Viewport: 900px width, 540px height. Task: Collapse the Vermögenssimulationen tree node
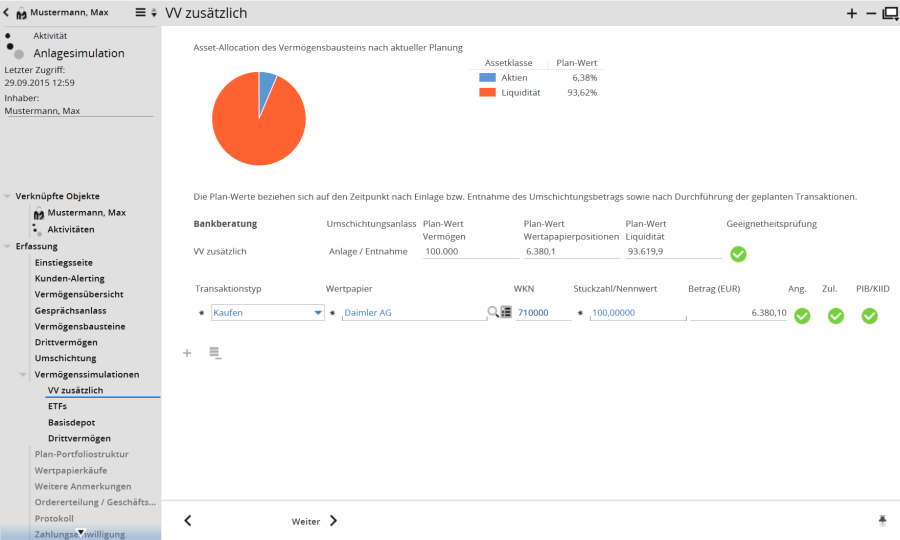24,374
